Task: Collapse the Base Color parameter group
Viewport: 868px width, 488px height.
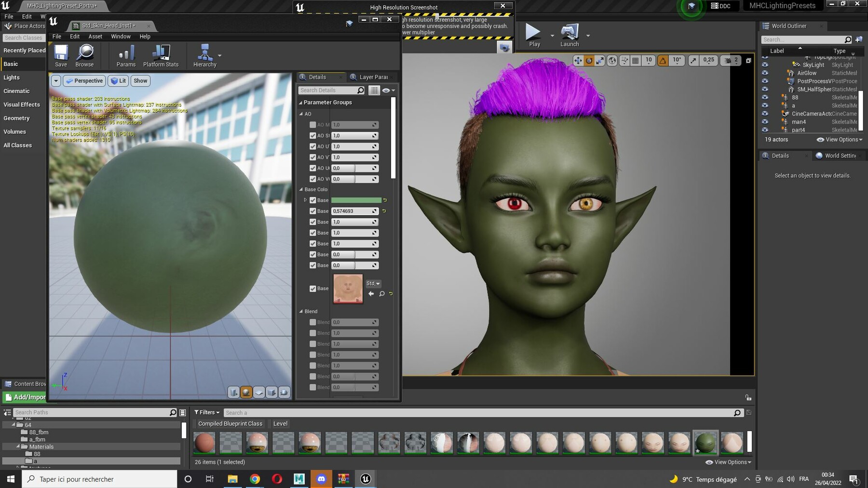Action: [x=301, y=189]
